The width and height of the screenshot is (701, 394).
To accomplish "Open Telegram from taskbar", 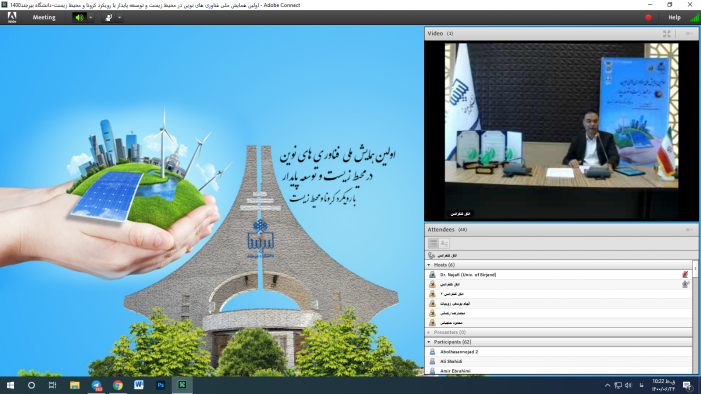I will [96, 385].
